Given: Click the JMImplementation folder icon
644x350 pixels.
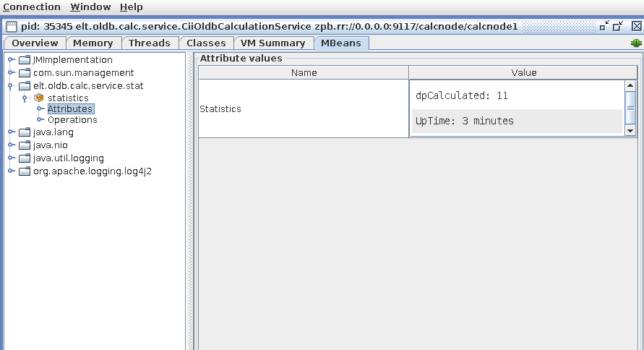Looking at the screenshot, I should click(25, 60).
